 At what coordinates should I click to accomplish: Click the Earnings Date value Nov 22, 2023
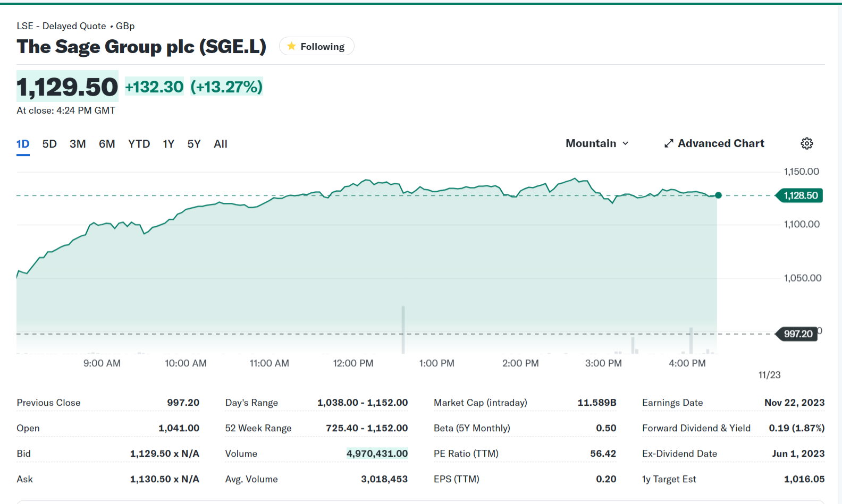pos(795,403)
